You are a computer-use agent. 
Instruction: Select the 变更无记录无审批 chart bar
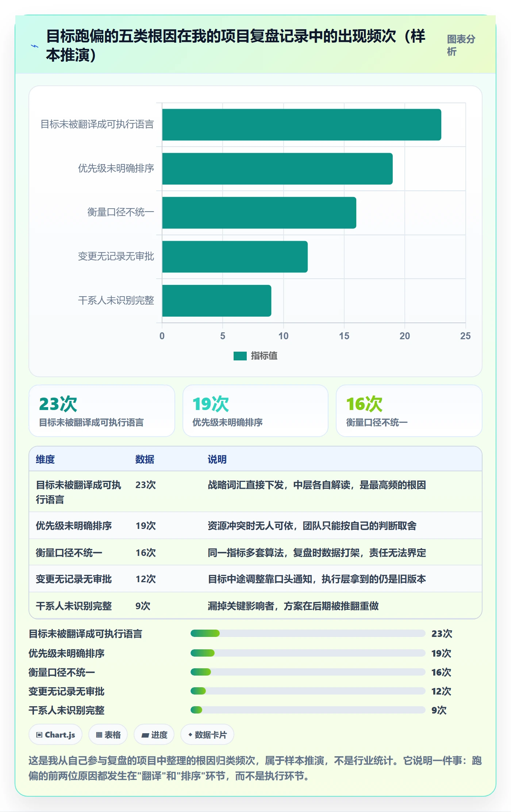pos(235,257)
